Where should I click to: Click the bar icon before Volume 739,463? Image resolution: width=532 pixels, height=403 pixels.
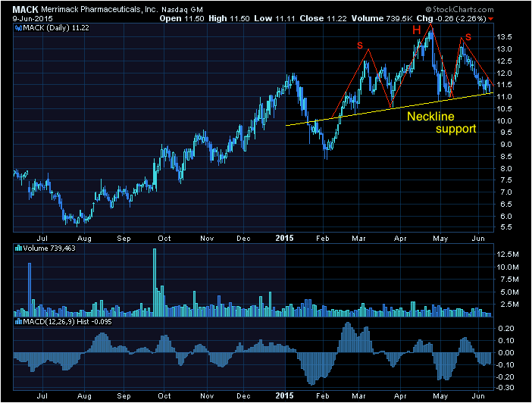[x=18, y=248]
